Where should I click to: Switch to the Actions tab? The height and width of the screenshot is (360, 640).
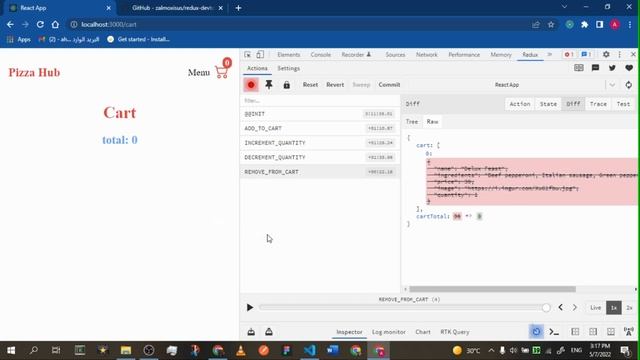pyautogui.click(x=257, y=69)
